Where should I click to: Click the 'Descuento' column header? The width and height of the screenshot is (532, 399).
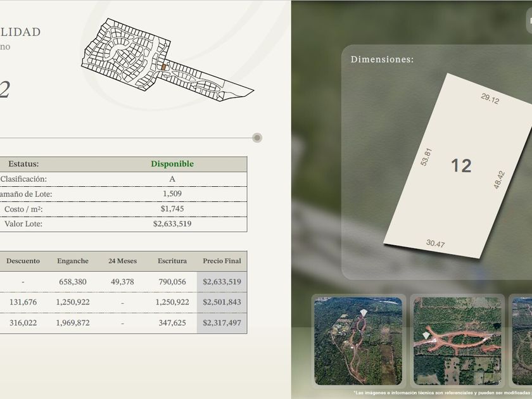click(23, 261)
